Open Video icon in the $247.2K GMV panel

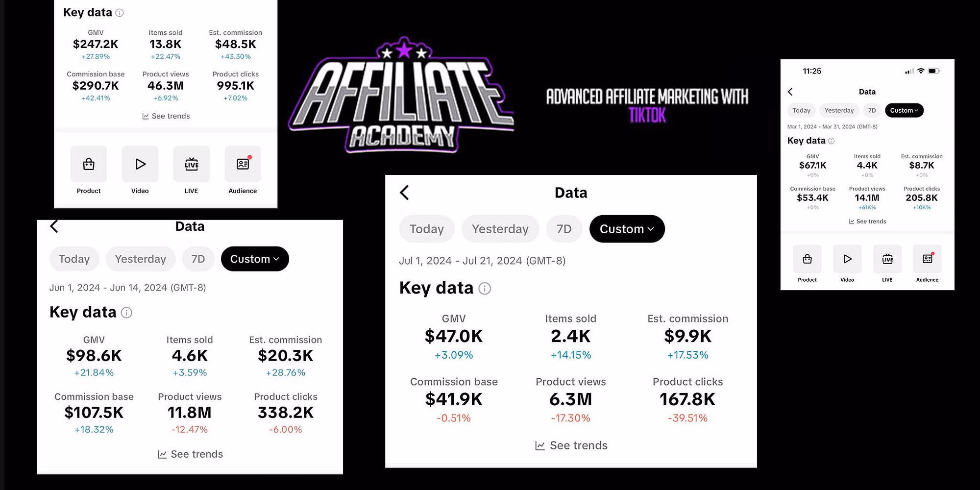[x=140, y=164]
